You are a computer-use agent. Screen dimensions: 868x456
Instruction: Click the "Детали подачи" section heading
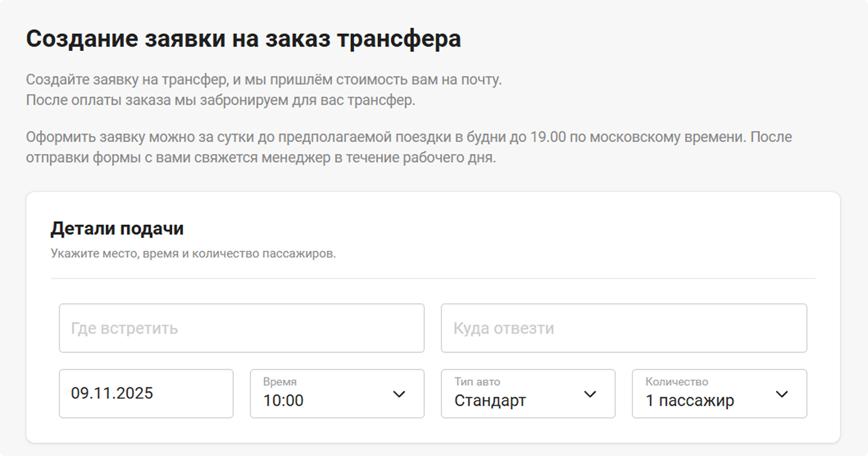point(117,229)
